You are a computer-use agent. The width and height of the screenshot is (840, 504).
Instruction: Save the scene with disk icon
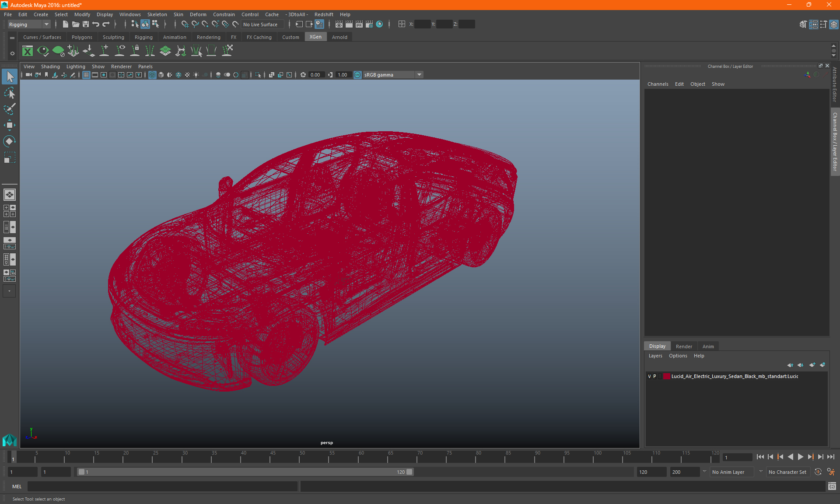coord(86,24)
